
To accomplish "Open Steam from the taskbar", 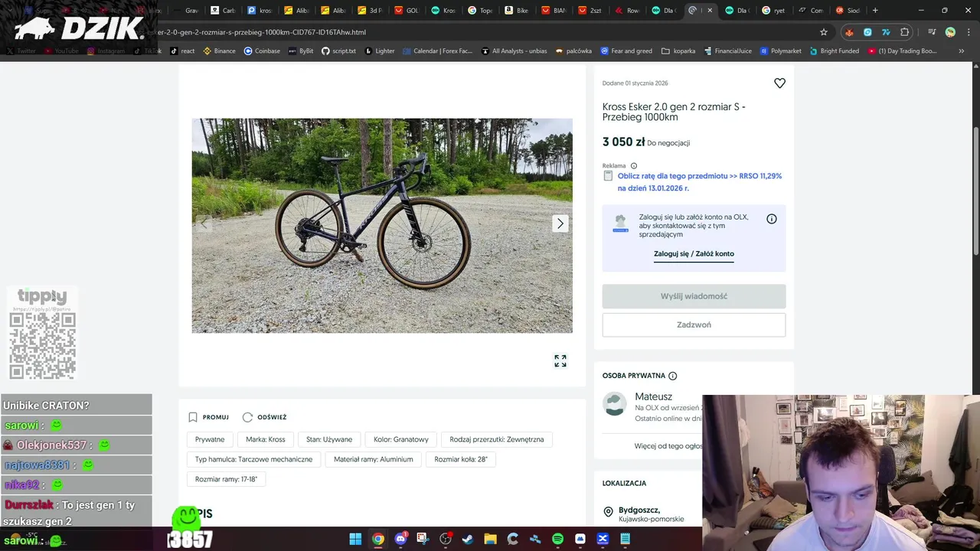I will tap(468, 539).
